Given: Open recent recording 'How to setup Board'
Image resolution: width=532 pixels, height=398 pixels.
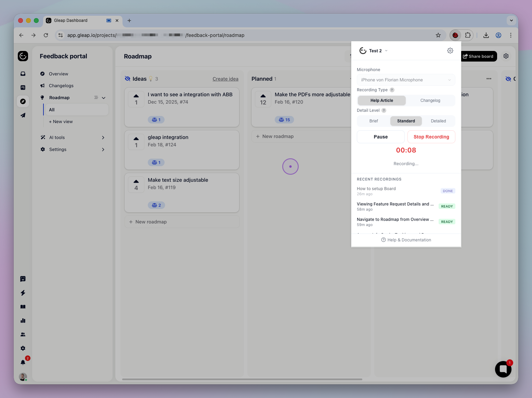Looking at the screenshot, I should [x=406, y=191].
